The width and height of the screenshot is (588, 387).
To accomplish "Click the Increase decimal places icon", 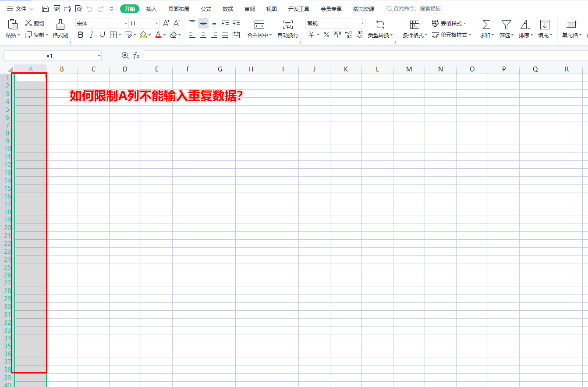I will click(348, 35).
